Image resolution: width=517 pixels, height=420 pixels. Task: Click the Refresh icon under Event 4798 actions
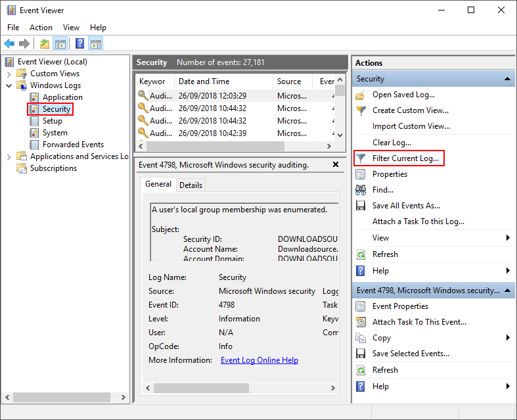pyautogui.click(x=361, y=370)
